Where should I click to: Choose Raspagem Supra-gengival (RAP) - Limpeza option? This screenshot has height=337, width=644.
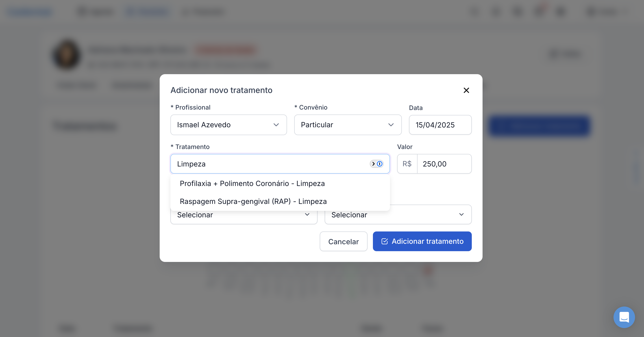[x=253, y=201]
